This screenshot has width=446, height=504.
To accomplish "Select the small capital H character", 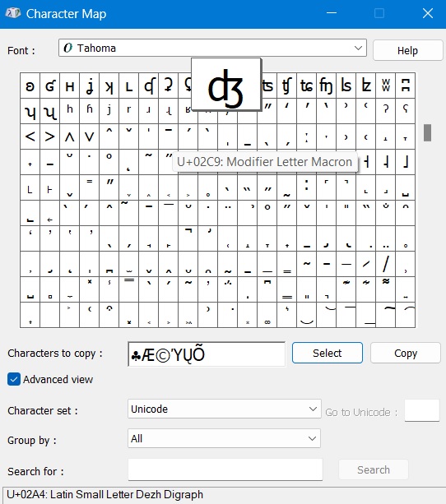I will [x=69, y=86].
